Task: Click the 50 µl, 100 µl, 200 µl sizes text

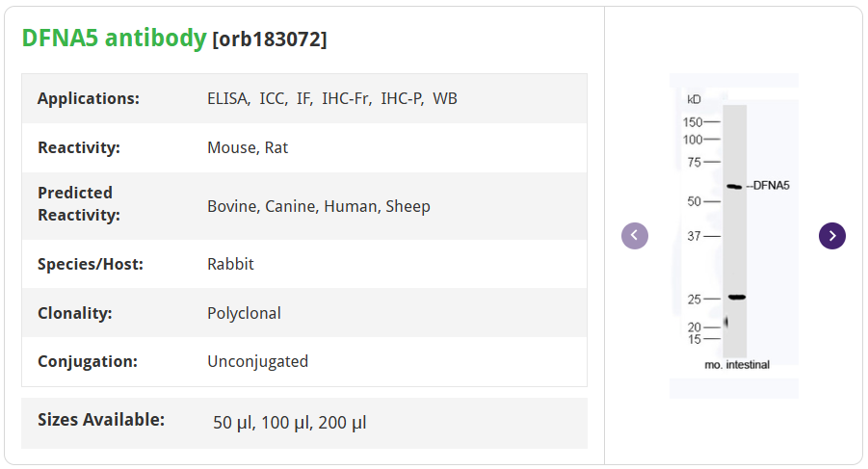Action: click(289, 423)
